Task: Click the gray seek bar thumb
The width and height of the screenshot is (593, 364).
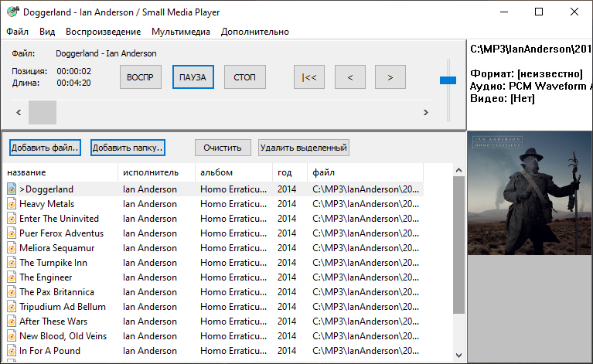Action: 43,112
